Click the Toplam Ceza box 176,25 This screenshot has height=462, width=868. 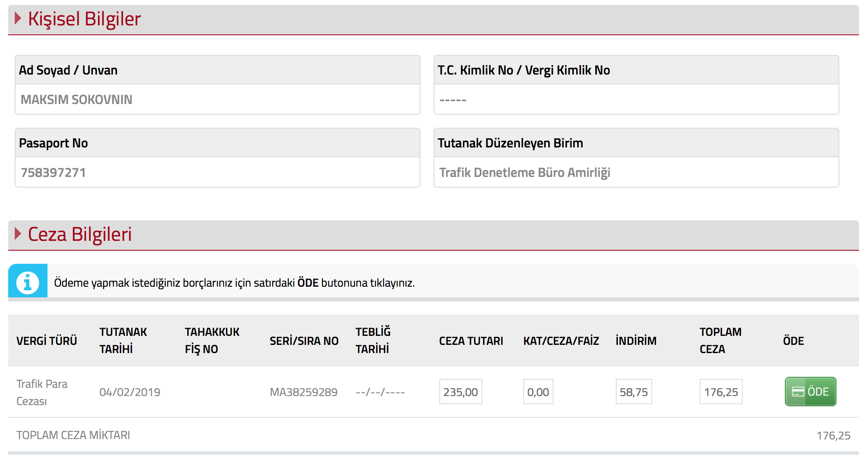[721, 392]
